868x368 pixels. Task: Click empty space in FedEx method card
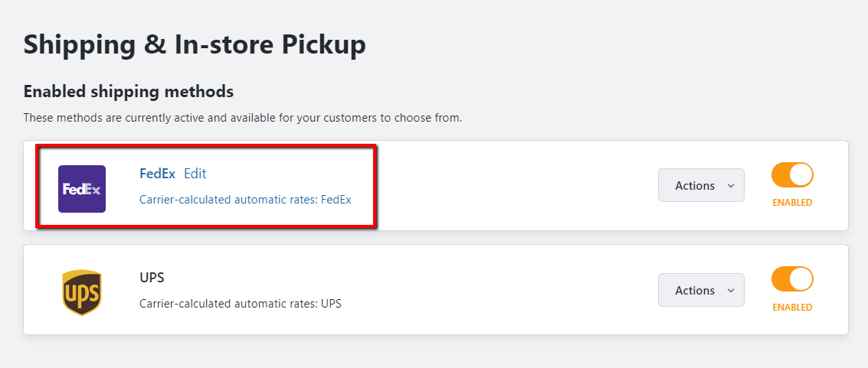513,186
